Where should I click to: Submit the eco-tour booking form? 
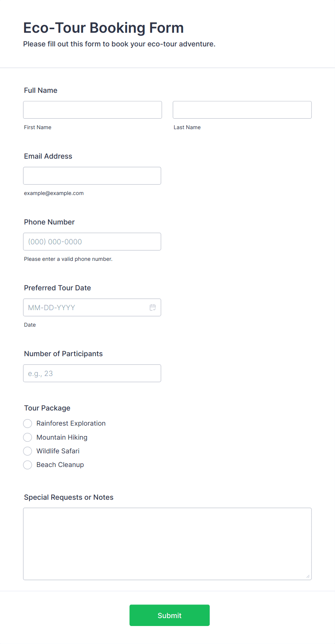(x=170, y=615)
